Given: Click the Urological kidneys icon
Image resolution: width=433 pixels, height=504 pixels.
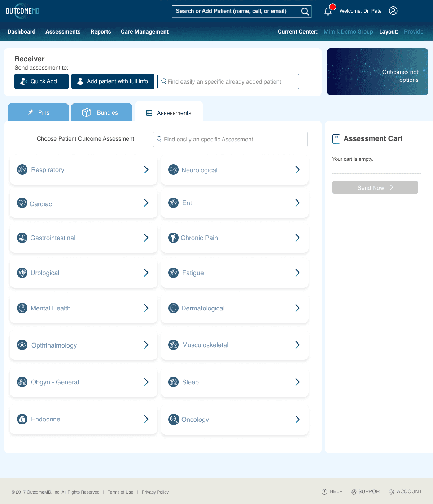Looking at the screenshot, I should click(x=22, y=273).
